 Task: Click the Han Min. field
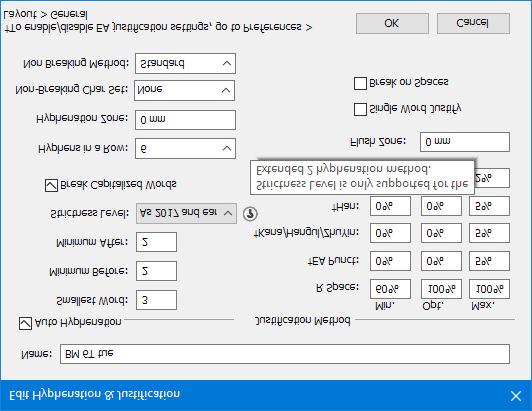(390, 206)
